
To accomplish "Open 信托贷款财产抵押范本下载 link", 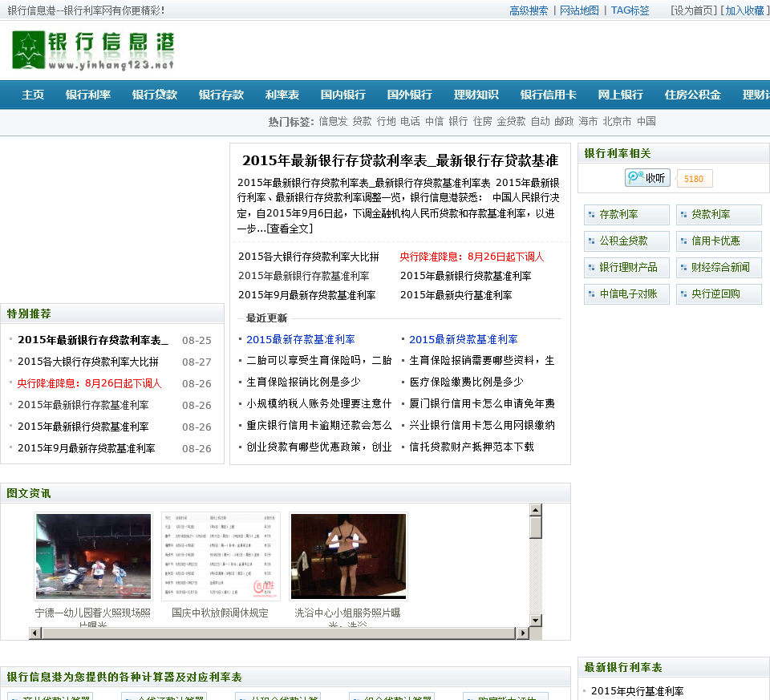I will click(x=472, y=447).
